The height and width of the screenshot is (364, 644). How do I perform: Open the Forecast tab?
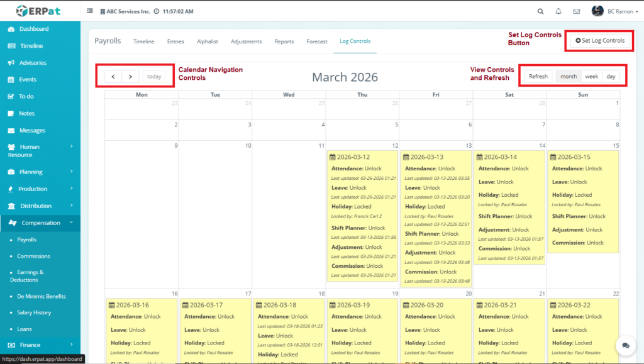(317, 41)
